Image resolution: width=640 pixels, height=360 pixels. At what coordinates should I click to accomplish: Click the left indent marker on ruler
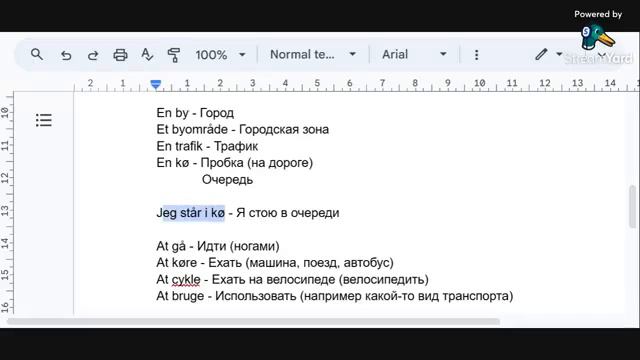(156, 84)
